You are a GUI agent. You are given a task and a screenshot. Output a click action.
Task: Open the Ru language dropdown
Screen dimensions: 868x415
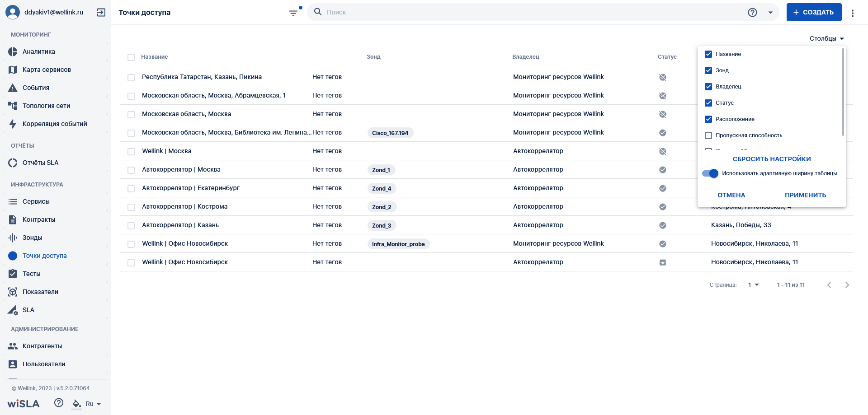(x=93, y=404)
